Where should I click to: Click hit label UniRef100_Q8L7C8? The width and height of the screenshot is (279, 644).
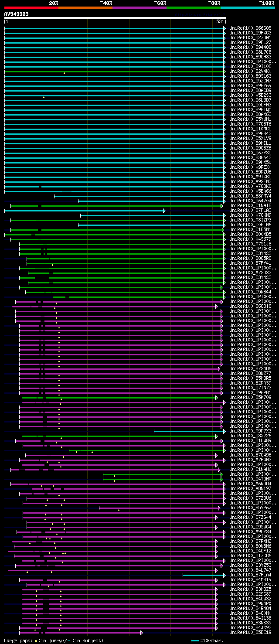click(250, 52)
